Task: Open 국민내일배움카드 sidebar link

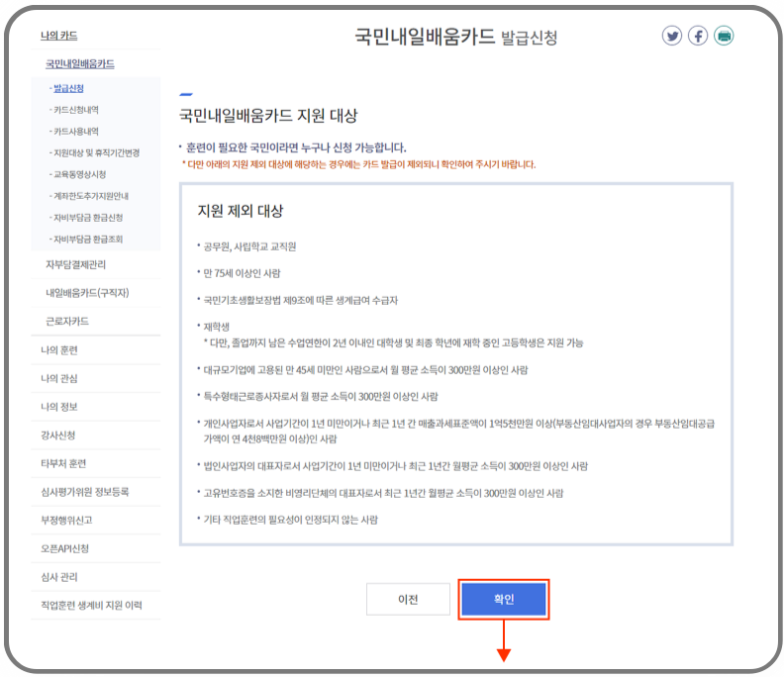Action: 80,64
